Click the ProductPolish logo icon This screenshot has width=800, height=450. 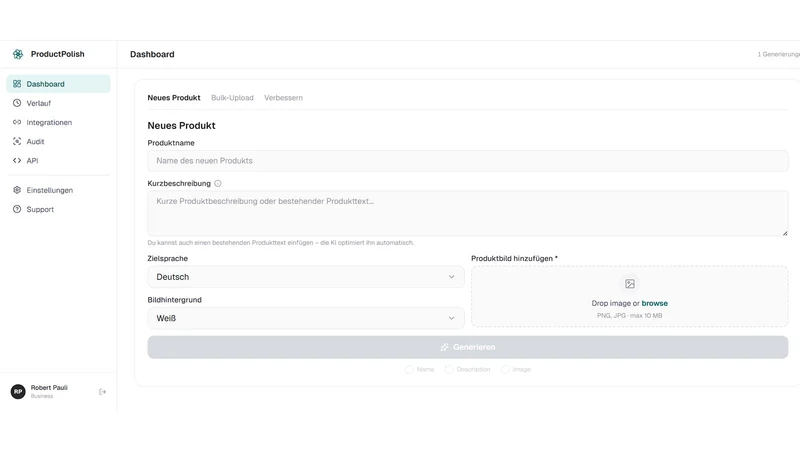18,54
